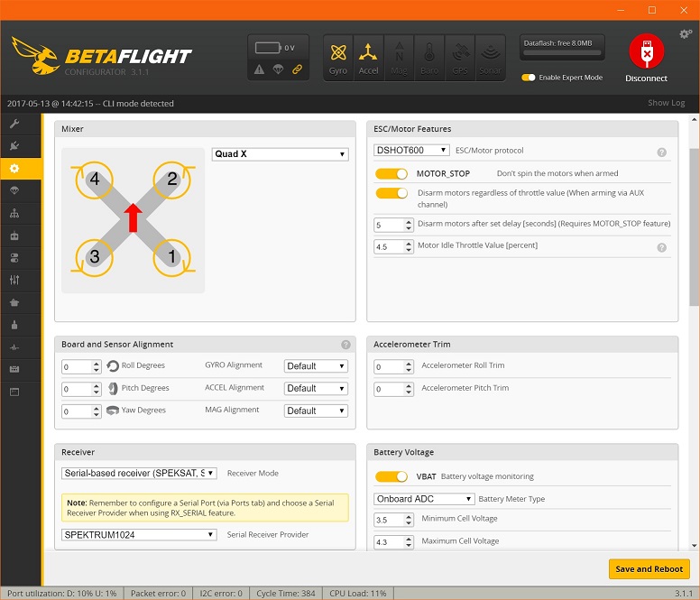Click the Pitch Degrees input field
This screenshot has width=700, height=600.
pyautogui.click(x=81, y=389)
